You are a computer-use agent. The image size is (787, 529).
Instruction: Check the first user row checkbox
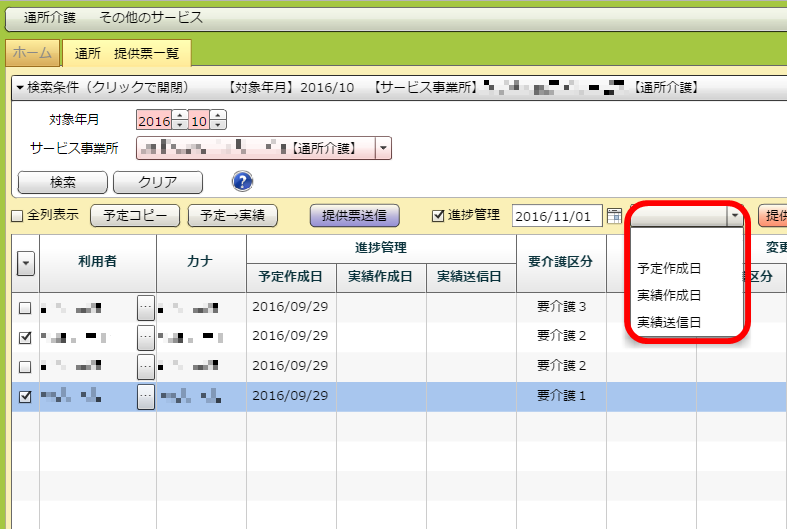pyautogui.click(x=25, y=308)
